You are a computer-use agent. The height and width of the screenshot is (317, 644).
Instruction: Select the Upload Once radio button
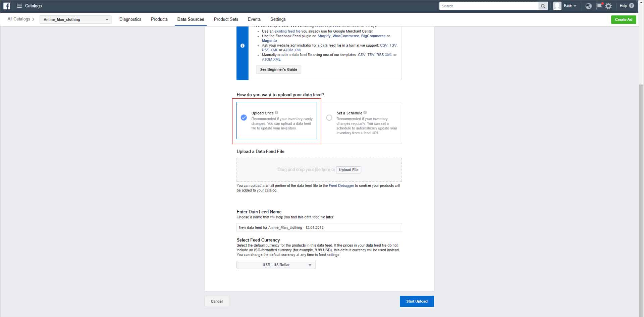[243, 117]
